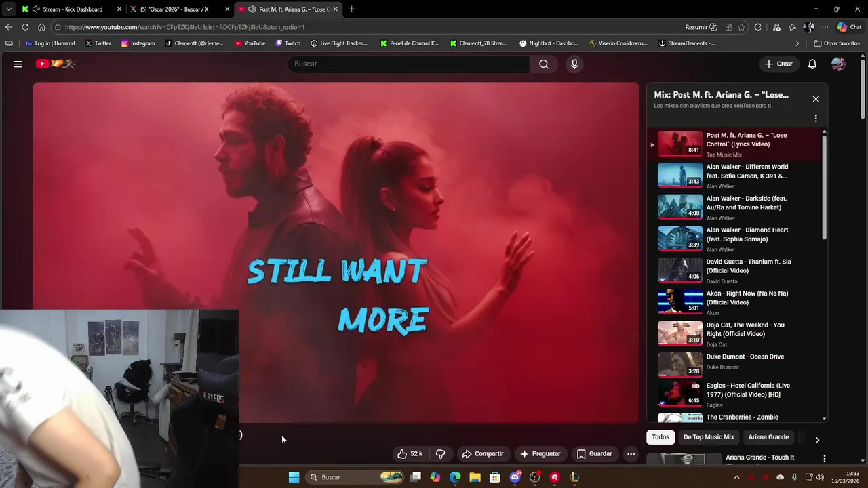Click the playlist scrollbar thumb
The height and width of the screenshot is (488, 868).
(825, 186)
